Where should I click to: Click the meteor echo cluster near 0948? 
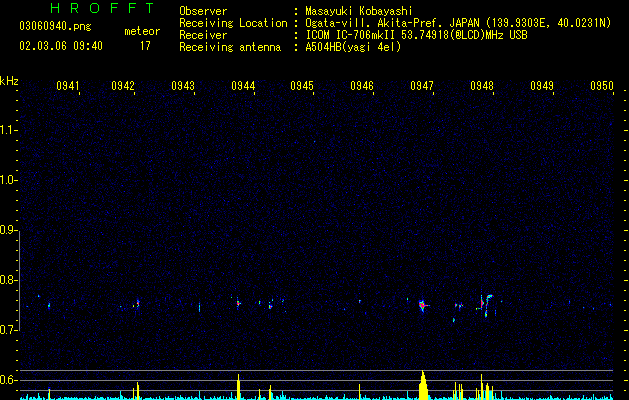486,304
